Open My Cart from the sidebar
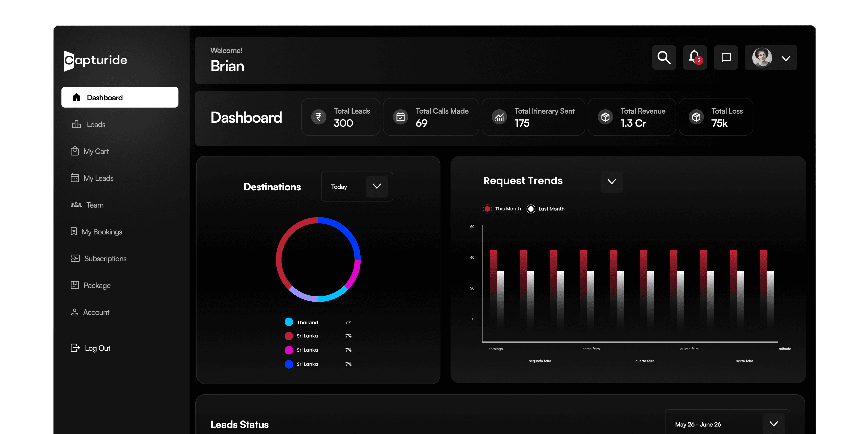This screenshot has height=434, width=868. [x=96, y=151]
